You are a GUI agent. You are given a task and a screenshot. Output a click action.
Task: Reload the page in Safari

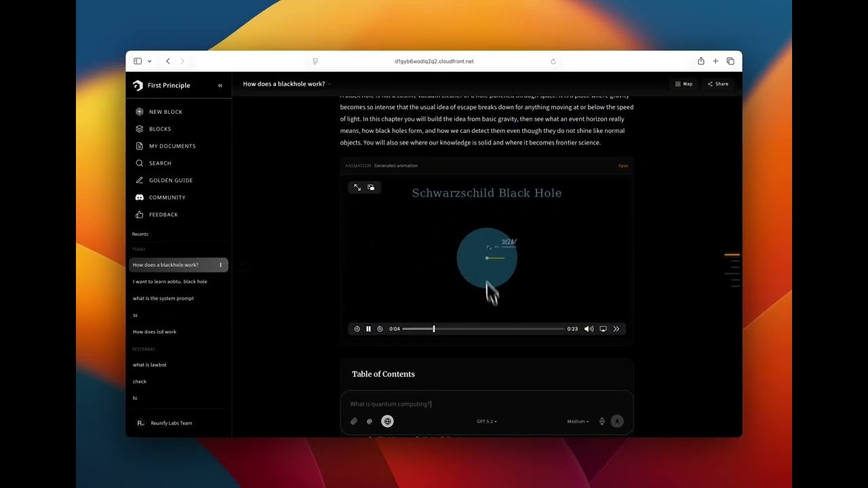pyautogui.click(x=553, y=61)
